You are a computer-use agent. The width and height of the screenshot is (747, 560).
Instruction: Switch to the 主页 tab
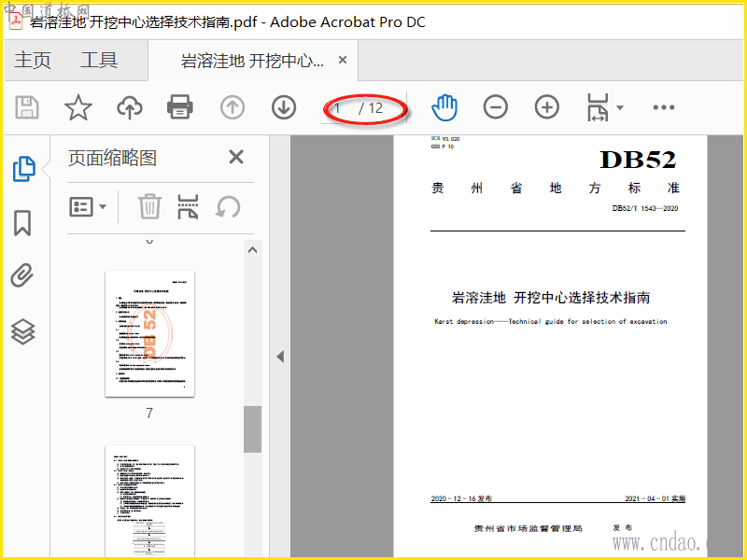coord(33,60)
